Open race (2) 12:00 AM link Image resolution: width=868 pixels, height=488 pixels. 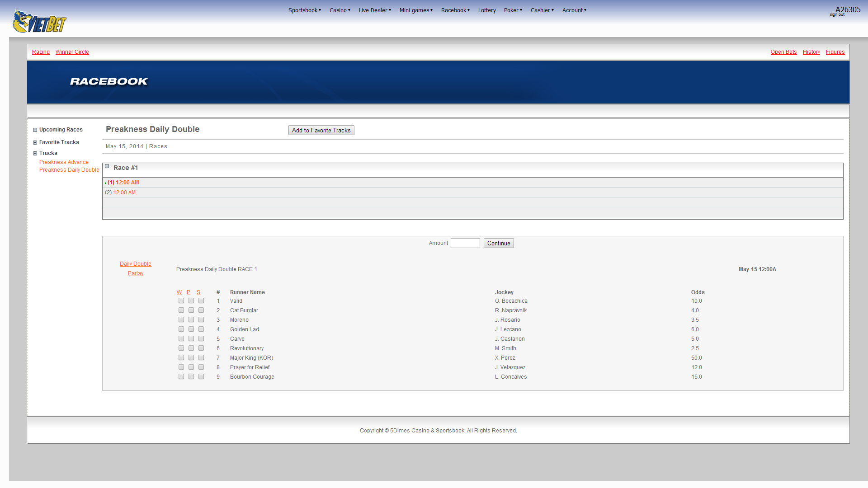[124, 192]
